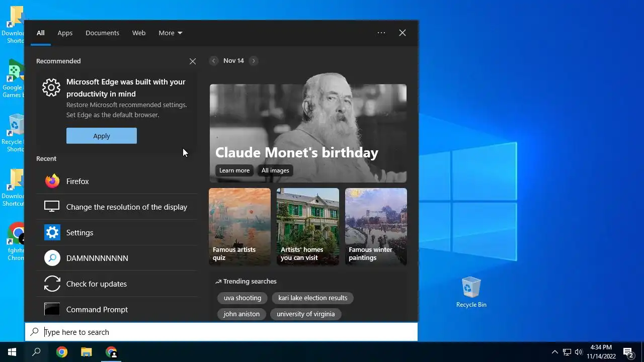Dismiss the Recommended section

coord(193,61)
